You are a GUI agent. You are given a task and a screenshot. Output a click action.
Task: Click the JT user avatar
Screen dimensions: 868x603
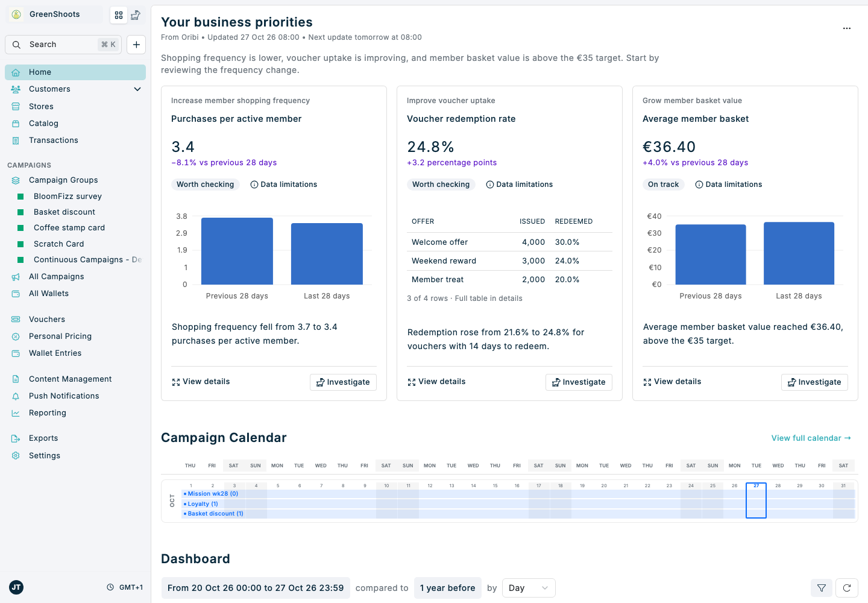16,587
